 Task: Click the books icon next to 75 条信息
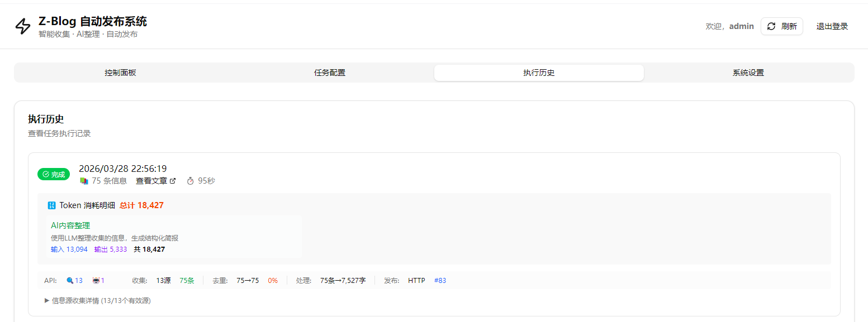[84, 181]
